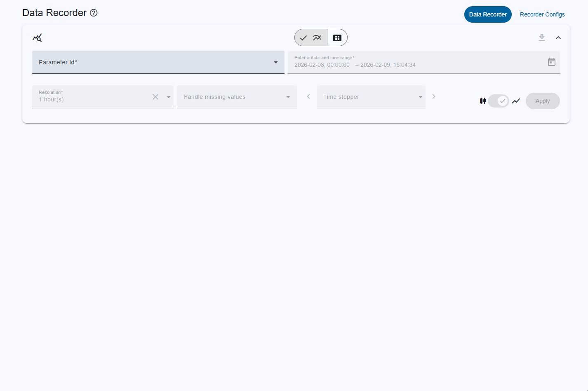Clear the Resolution selection with the X icon
This screenshot has height=391, width=588.
coord(155,97)
